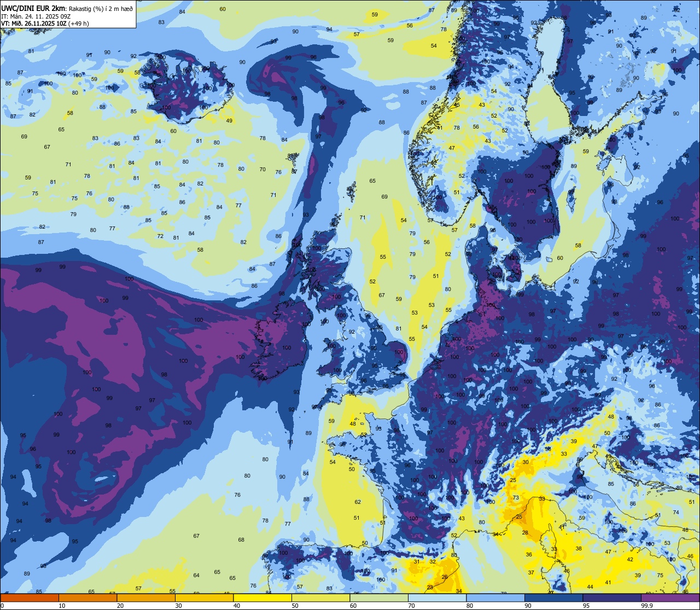Click the "70" tick label on the legend
Image resolution: width=700 pixels, height=610 pixels.
(x=411, y=606)
